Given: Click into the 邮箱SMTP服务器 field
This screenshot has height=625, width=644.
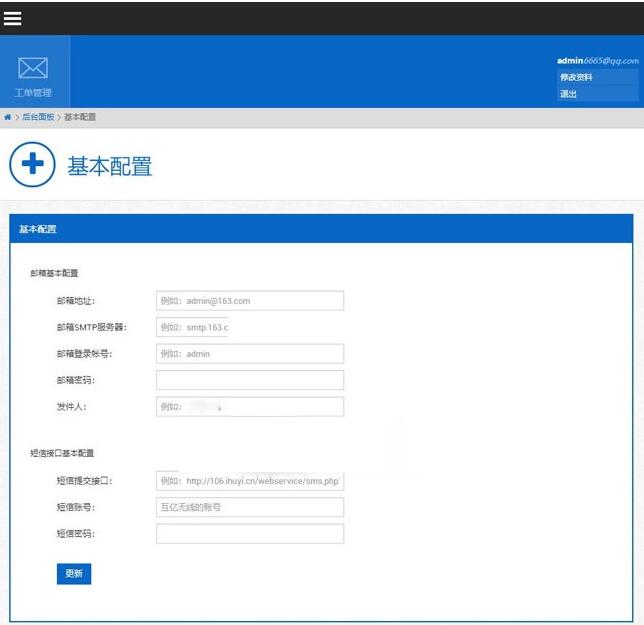Looking at the screenshot, I should tap(193, 328).
